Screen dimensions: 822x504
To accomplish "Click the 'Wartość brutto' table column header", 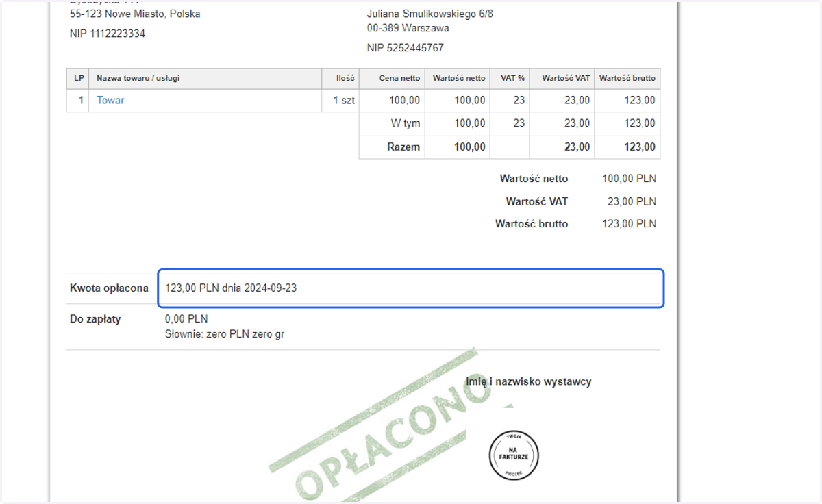I will pyautogui.click(x=627, y=78).
